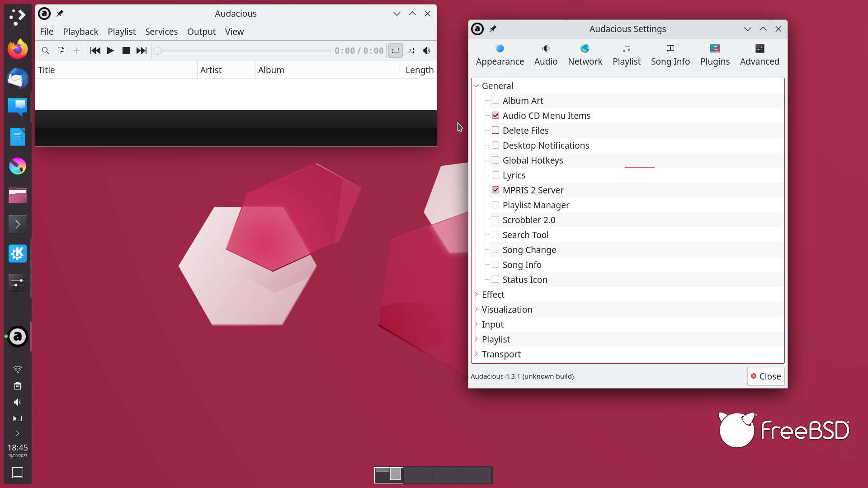Toggle repeat mode in Audacious
This screenshot has width=868, height=488.
tap(396, 51)
